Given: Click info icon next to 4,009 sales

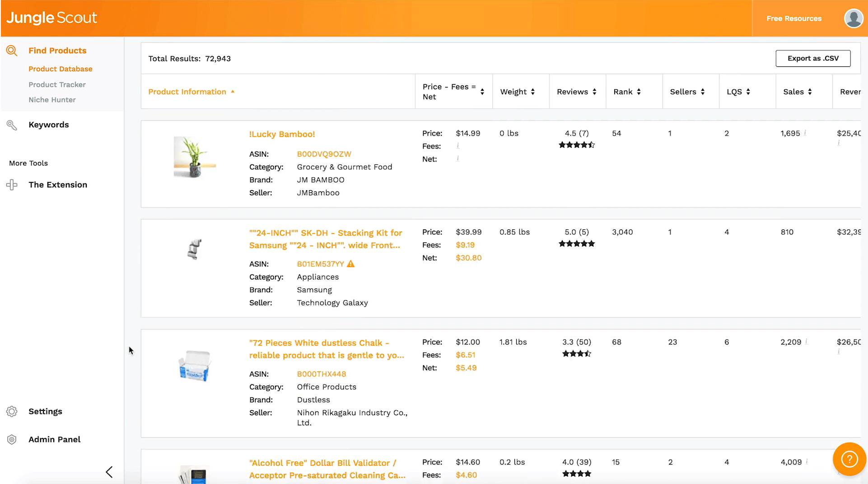Looking at the screenshot, I should pos(807,461).
